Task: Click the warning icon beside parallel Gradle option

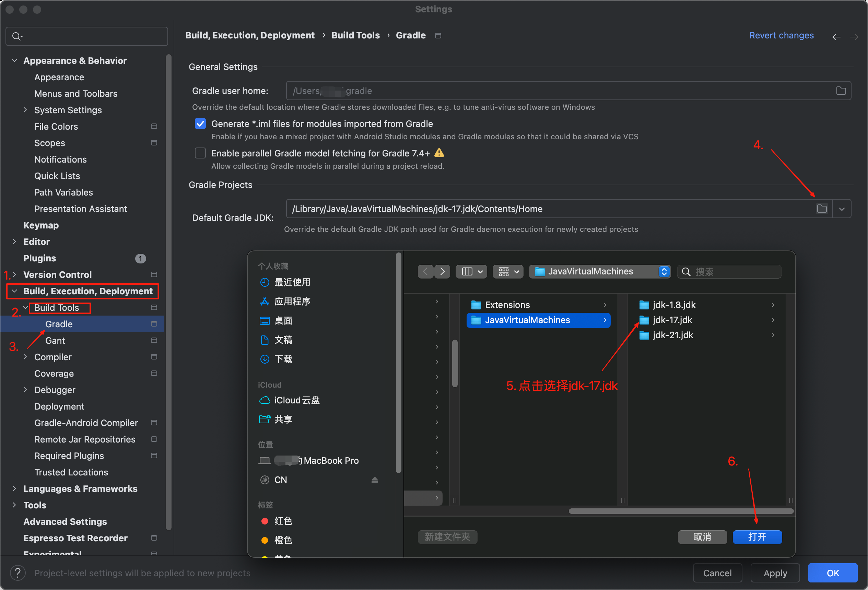Action: [x=439, y=153]
